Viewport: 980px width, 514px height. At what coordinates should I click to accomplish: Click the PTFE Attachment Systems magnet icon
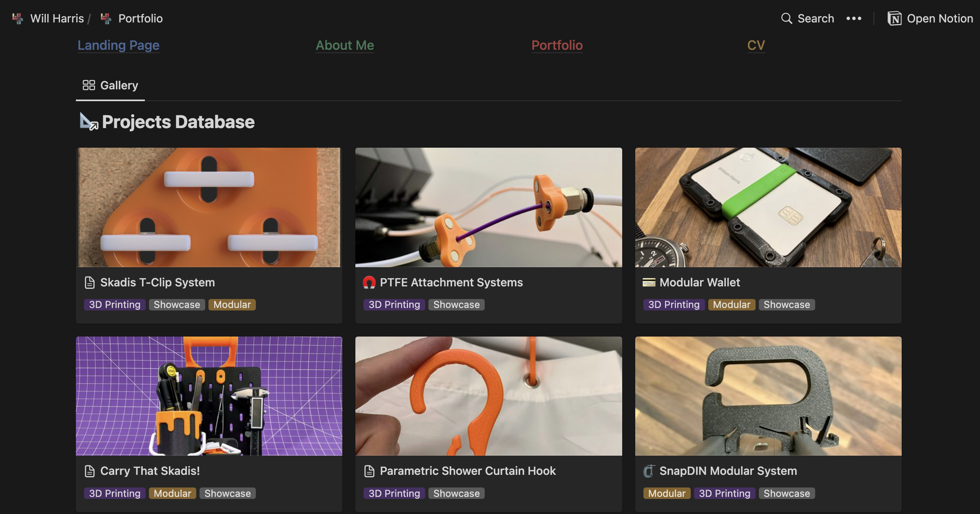click(369, 282)
